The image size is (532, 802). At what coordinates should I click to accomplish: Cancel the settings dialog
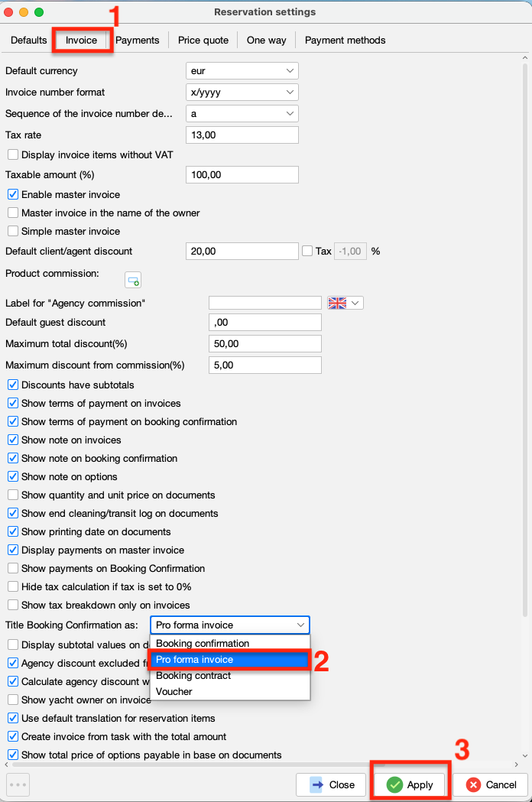pos(491,784)
